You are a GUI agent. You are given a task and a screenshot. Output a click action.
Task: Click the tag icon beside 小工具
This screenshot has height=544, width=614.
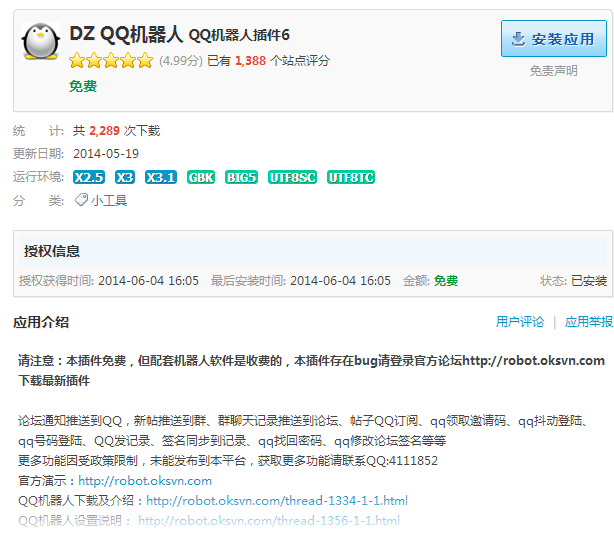tap(81, 200)
